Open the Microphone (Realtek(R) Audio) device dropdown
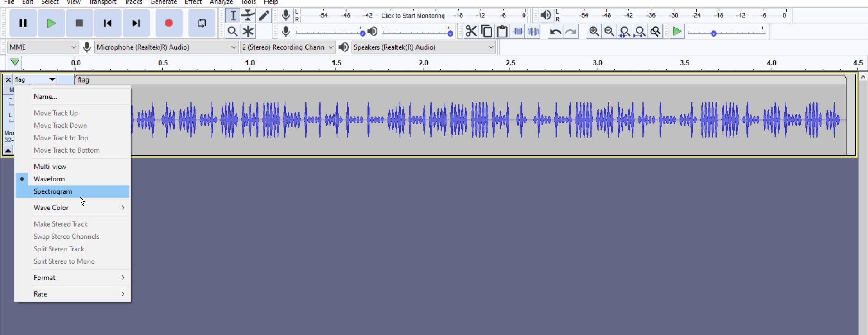This screenshot has height=335, width=868. tap(166, 47)
